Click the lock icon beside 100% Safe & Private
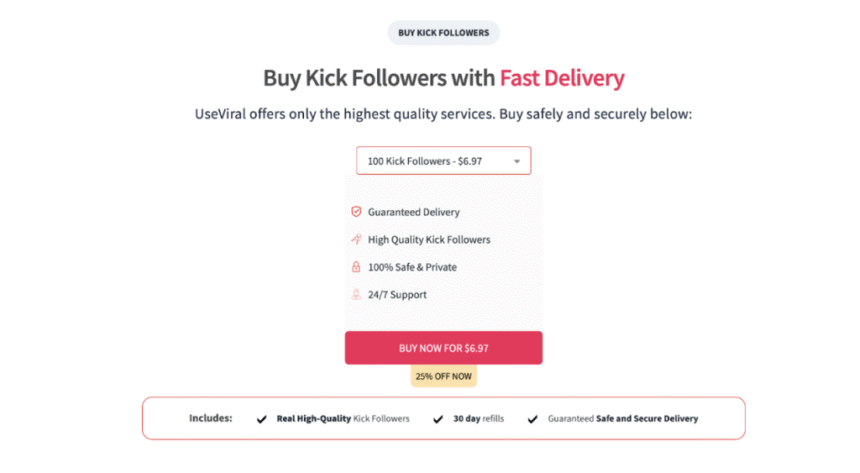This screenshot has height=473, width=860. pos(355,267)
